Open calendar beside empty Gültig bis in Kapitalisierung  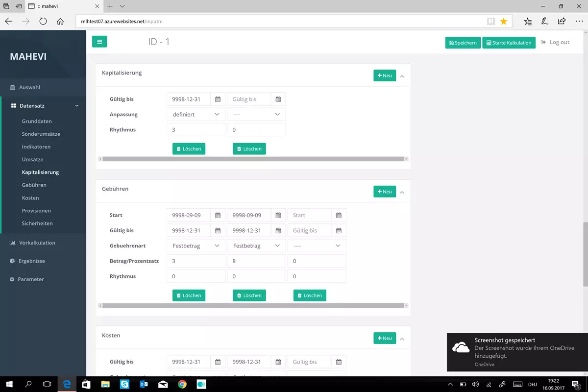[278, 99]
